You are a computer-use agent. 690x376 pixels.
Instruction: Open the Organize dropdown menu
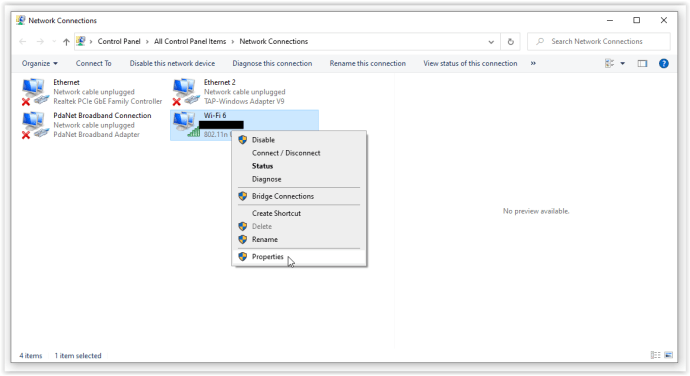(x=40, y=63)
